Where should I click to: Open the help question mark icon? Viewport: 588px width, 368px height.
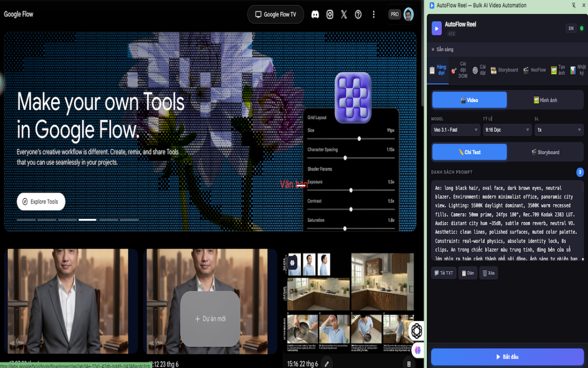358,15
